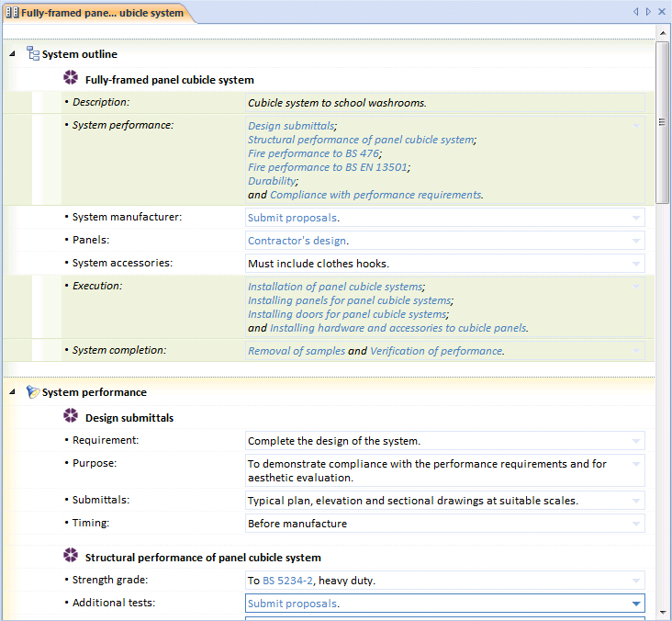672x621 pixels.
Task: Click the vertical scrollbar thumb
Action: (662, 122)
